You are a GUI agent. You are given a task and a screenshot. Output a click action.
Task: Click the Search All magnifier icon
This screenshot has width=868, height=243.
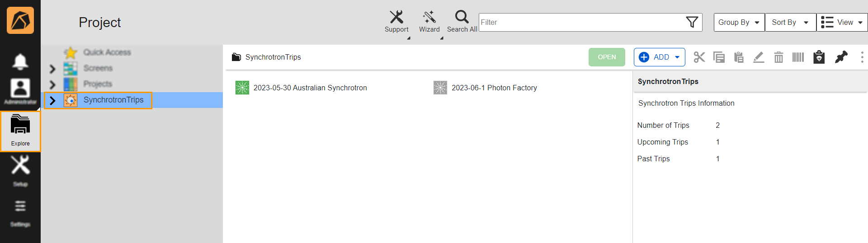coord(462,18)
